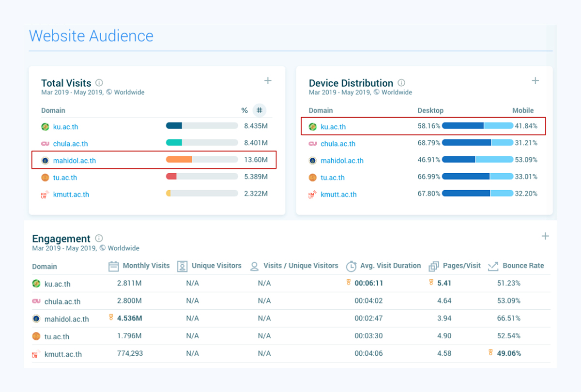581x392 pixels.
Task: Click the Bounce Rate trend icon
Action: (493, 266)
